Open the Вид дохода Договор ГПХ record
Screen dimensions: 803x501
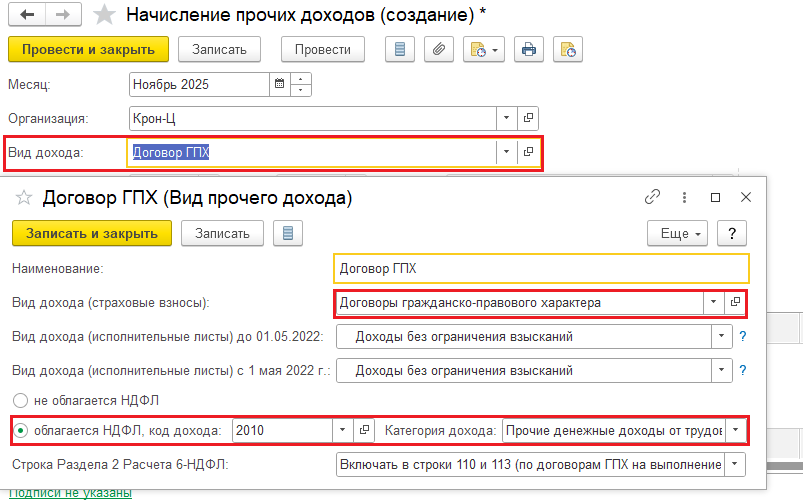[x=528, y=152]
